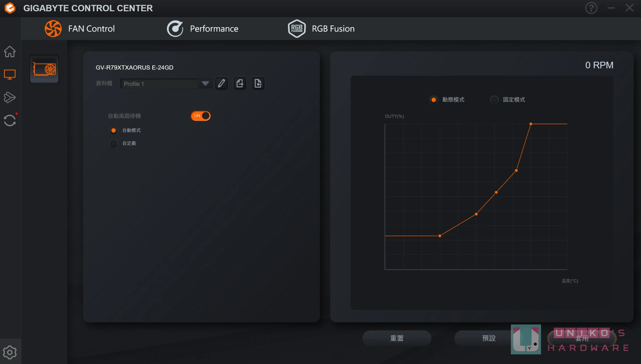Click the Performance gauge icon
The height and width of the screenshot is (364, 641).
175,29
